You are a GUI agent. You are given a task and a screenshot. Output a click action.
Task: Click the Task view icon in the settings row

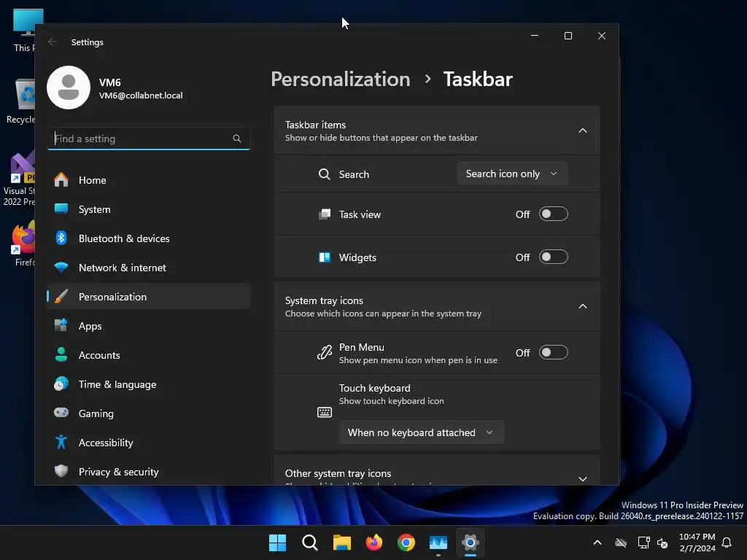pyautogui.click(x=325, y=214)
